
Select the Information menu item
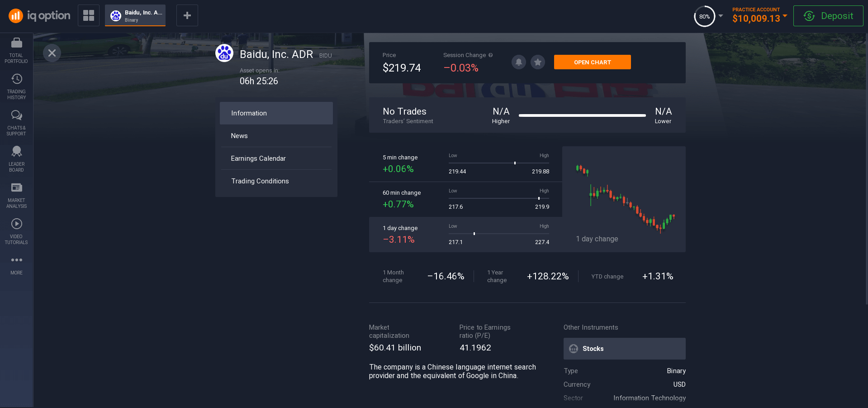276,113
